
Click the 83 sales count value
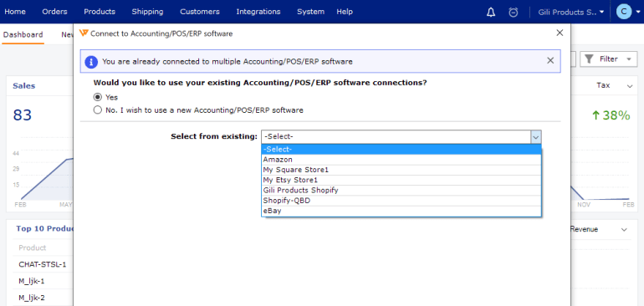[23, 115]
